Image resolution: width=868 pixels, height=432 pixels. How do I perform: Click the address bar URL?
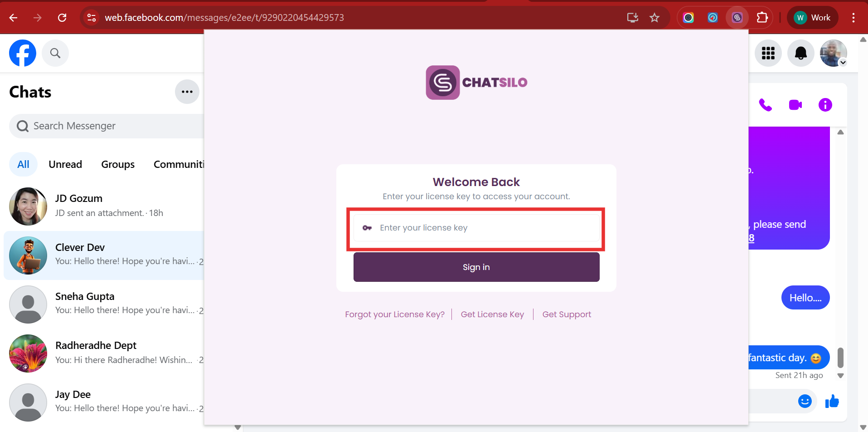point(224,18)
